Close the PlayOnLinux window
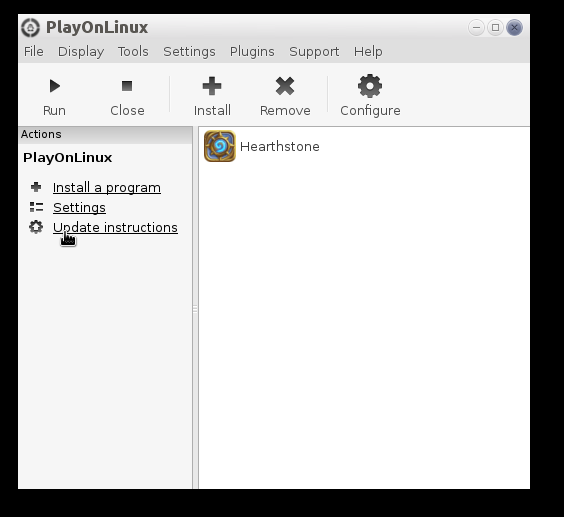Image resolution: width=564 pixels, height=517 pixels. pyautogui.click(x=514, y=27)
